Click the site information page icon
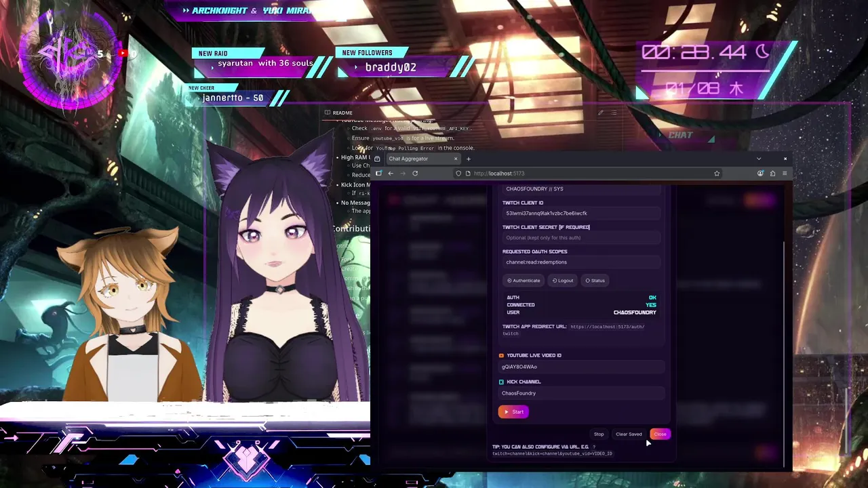Screen dimensions: 868x488 [467, 174]
